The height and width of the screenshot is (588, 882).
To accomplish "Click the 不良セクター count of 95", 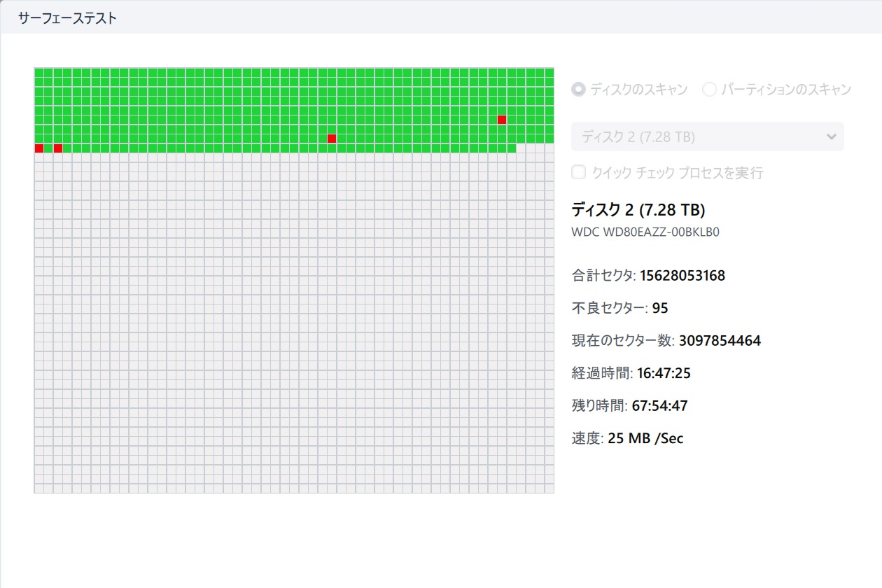I will (x=660, y=308).
